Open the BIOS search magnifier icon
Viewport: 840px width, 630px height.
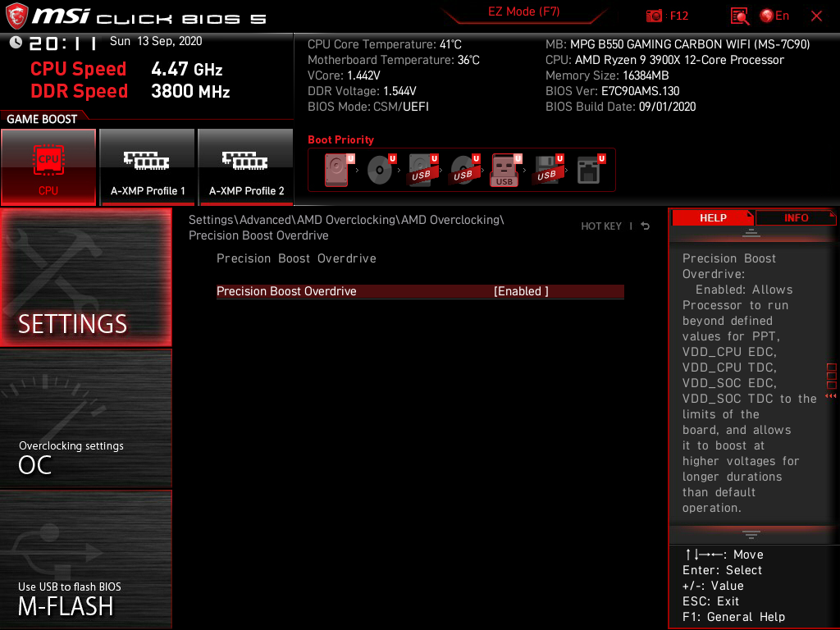740,16
